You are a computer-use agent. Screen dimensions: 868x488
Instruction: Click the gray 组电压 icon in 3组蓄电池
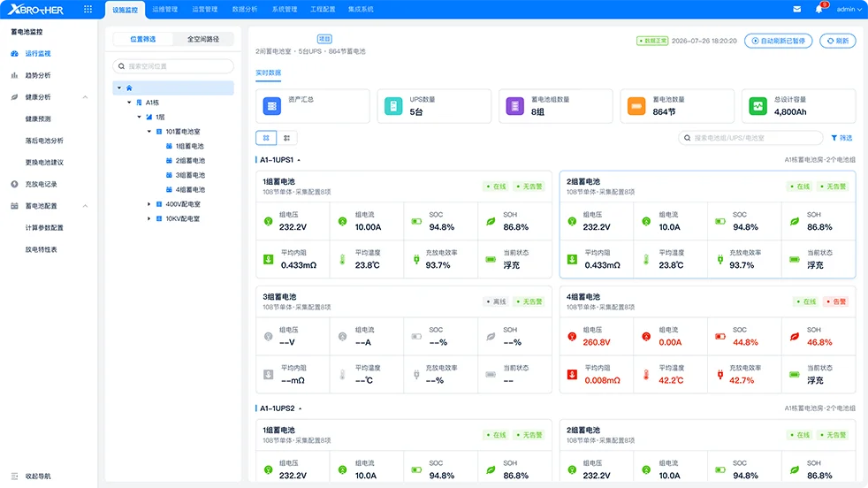pyautogui.click(x=269, y=337)
